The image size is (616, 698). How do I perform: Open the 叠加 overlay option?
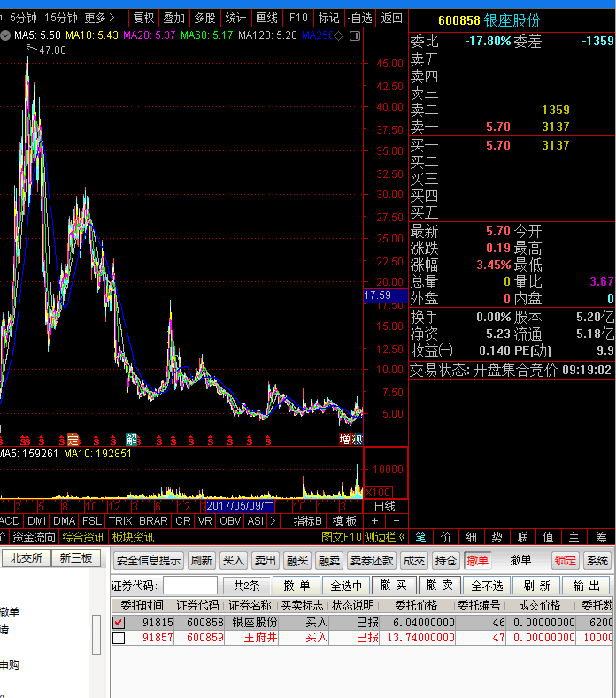tap(174, 19)
